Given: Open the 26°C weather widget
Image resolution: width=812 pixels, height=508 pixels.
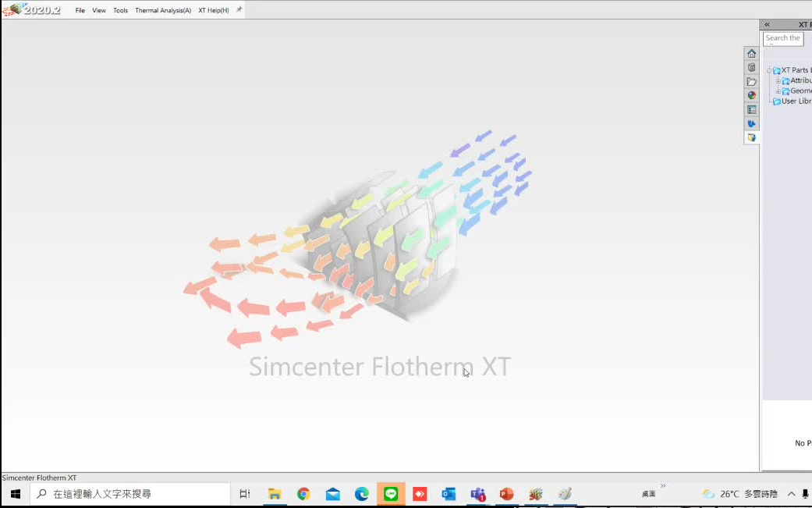Looking at the screenshot, I should click(740, 494).
